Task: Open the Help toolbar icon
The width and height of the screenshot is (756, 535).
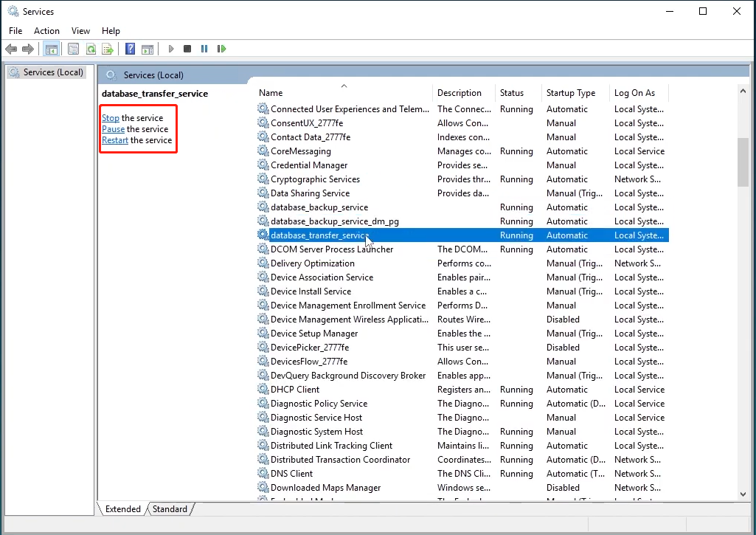Action: click(x=130, y=49)
